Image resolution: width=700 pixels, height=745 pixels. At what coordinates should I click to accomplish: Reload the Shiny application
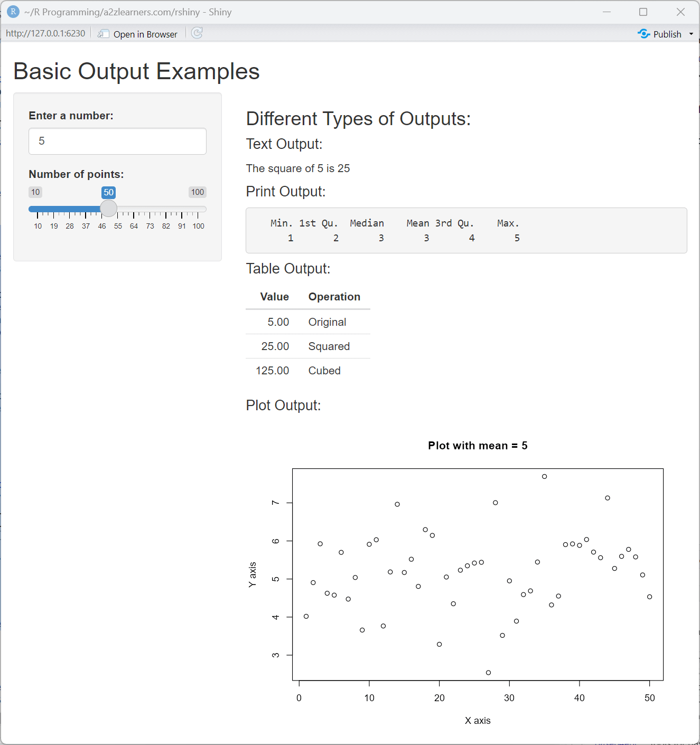[x=197, y=33]
